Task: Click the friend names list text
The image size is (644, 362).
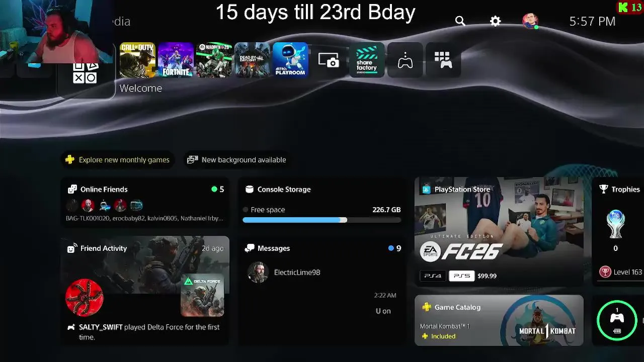Action: pyautogui.click(x=145, y=219)
